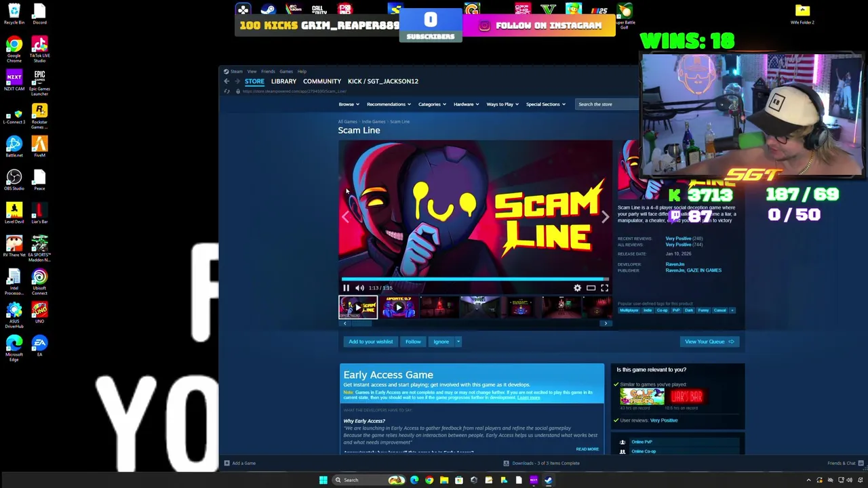The height and width of the screenshot is (488, 868).
Task: Open the Microsoft Edge desktop icon
Action: [x=14, y=348]
